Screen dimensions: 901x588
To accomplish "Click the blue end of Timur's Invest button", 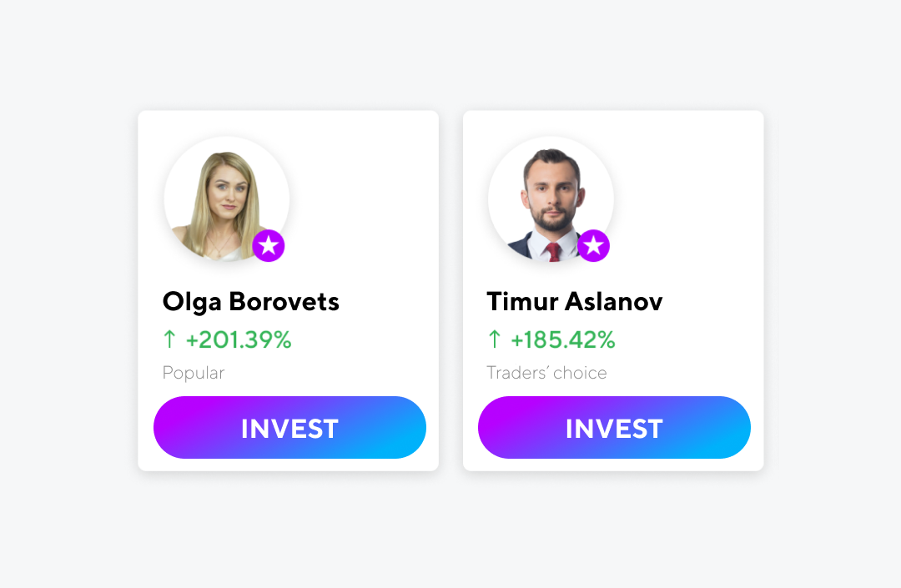I will [721, 427].
